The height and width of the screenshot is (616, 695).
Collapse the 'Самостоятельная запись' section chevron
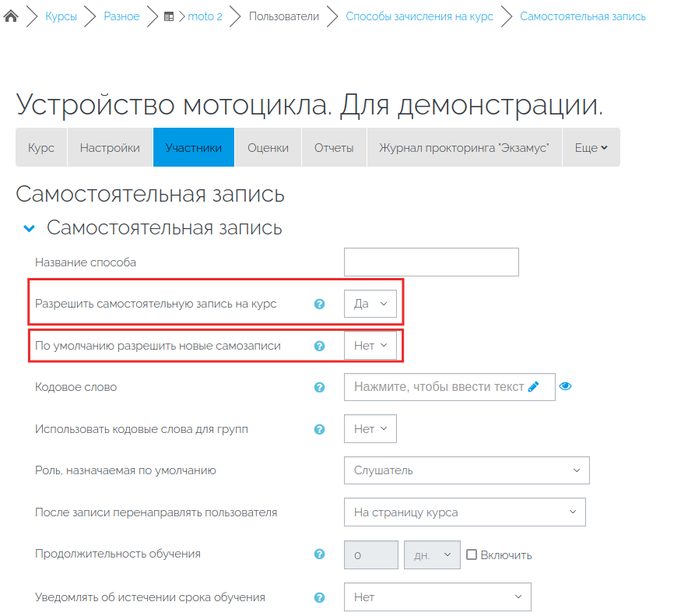(x=30, y=228)
